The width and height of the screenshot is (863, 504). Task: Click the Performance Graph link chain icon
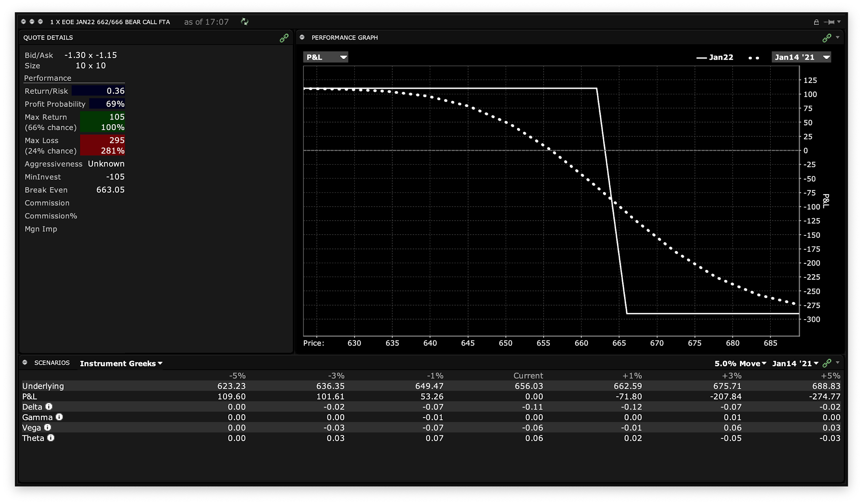point(826,38)
